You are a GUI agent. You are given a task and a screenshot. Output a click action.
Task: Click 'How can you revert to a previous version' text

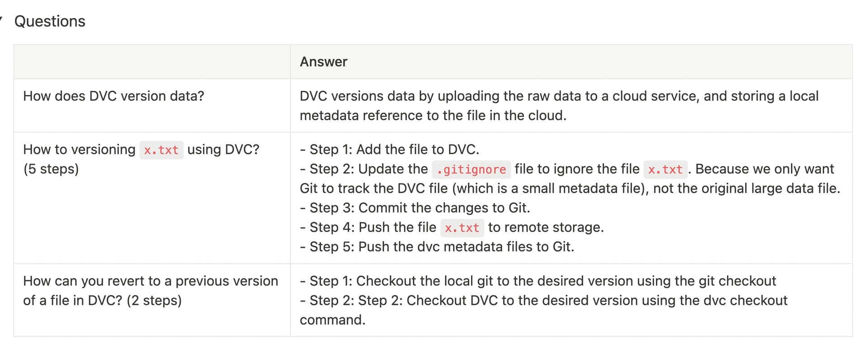151,281
